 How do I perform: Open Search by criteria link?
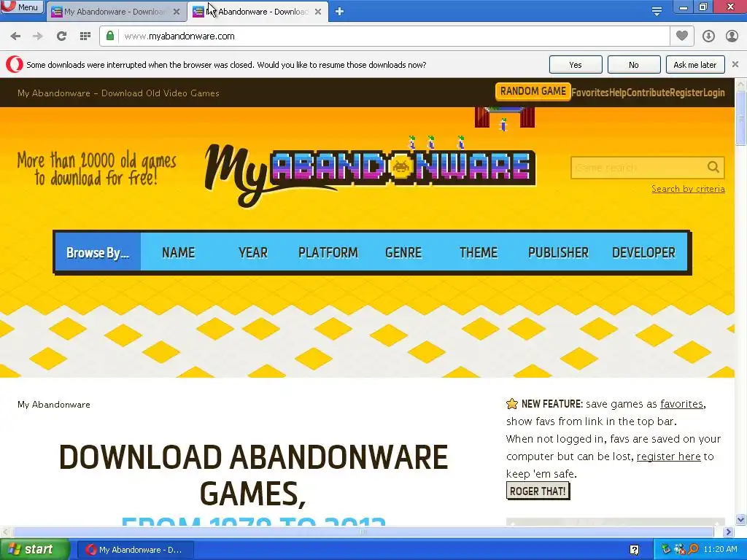pos(688,189)
